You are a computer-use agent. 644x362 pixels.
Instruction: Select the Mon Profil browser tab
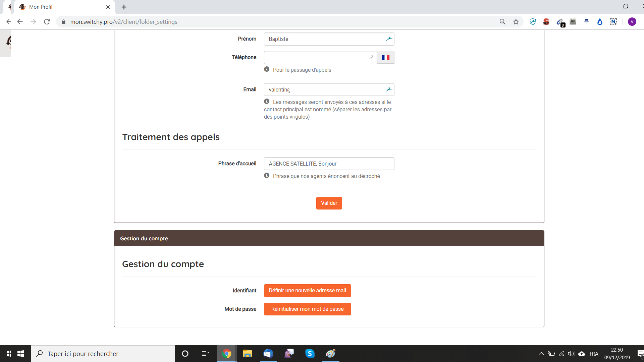[64, 7]
